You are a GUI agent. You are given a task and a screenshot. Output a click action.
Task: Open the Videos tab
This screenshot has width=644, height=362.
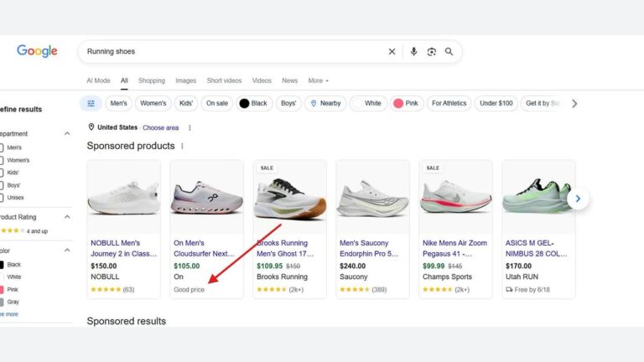pos(262,80)
